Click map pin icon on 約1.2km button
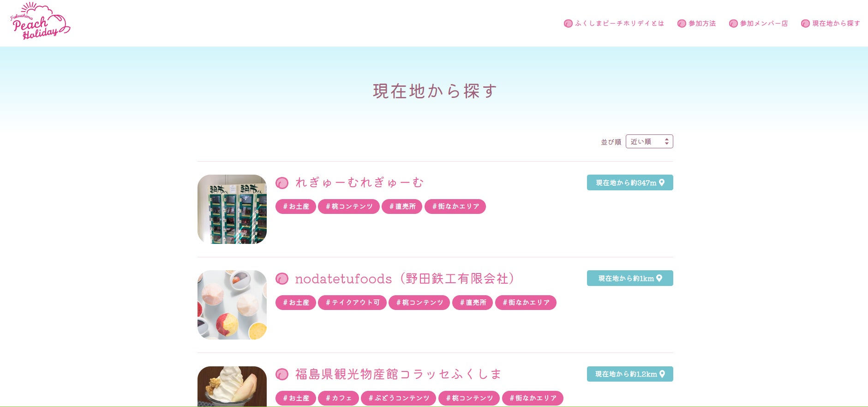The height and width of the screenshot is (407, 868). pyautogui.click(x=662, y=374)
